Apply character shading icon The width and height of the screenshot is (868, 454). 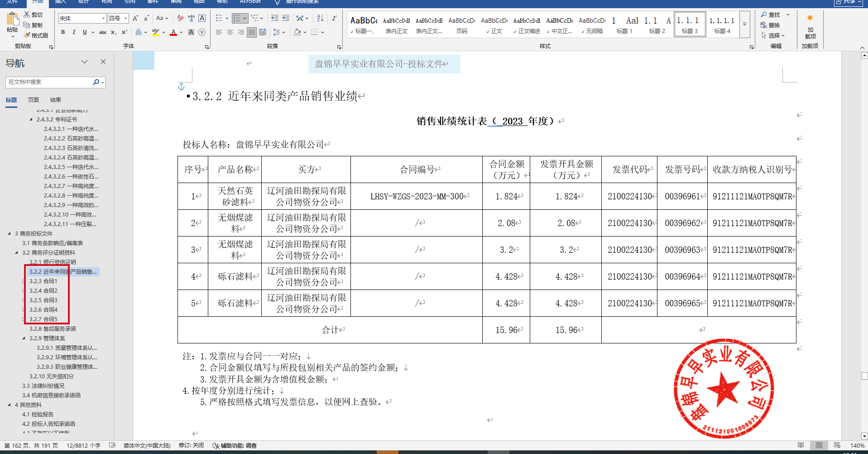click(191, 32)
